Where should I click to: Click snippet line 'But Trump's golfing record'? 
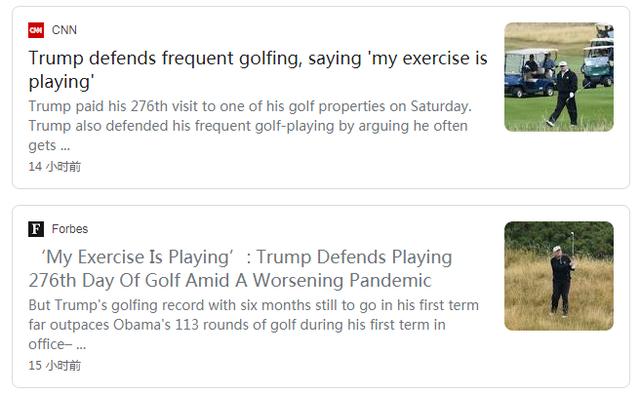[253, 305]
